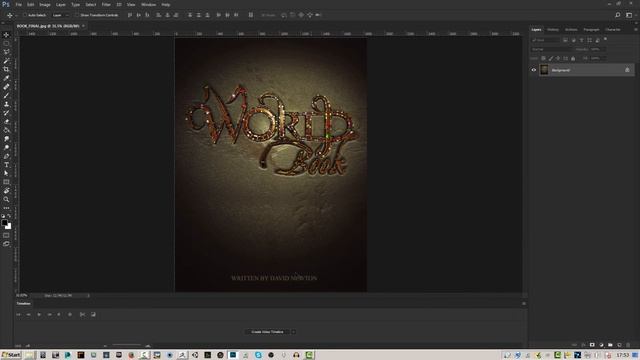
Task: Toggle the shape layer filter
Action: 589,40
